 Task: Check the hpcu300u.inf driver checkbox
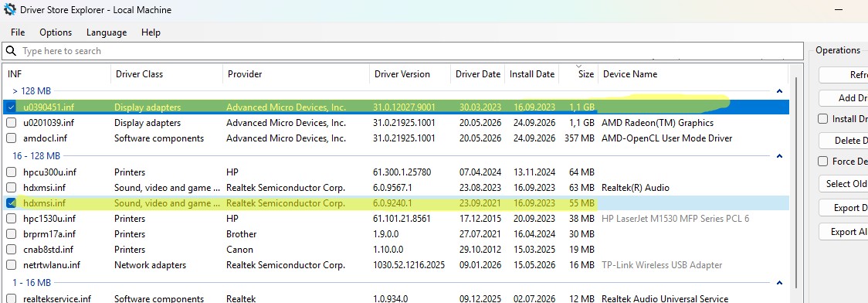11,172
